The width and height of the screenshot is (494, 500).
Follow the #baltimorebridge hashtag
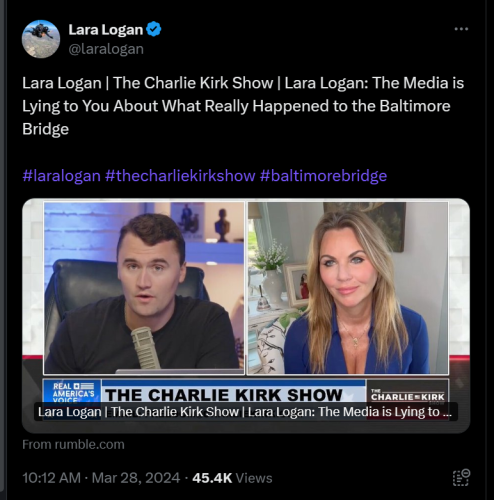tap(323, 176)
